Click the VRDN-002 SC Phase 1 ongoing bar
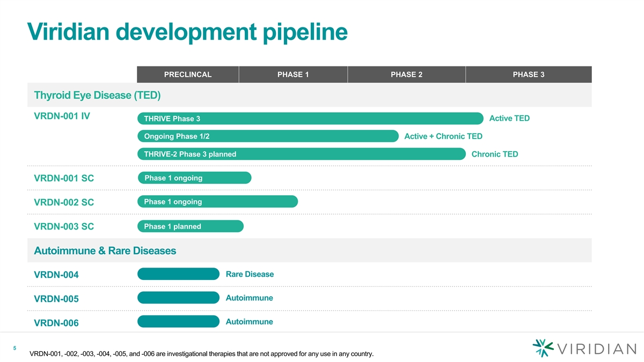Screen dimensions: 644x362 [x=217, y=202]
